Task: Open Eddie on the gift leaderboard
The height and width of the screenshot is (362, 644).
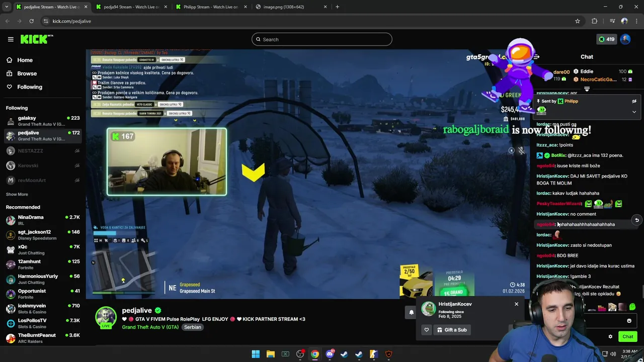Action: click(x=587, y=71)
